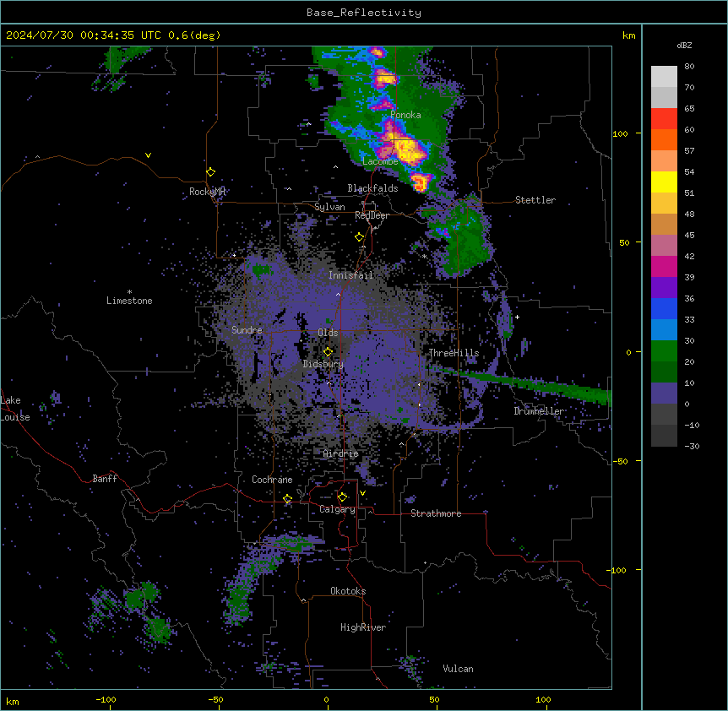Image resolution: width=728 pixels, height=711 pixels.
Task: Click the white plus marker east of ThreeHills
Action: 517,317
